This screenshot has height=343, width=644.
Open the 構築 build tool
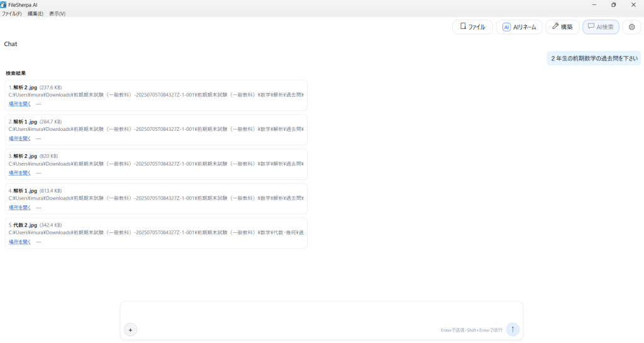(562, 27)
